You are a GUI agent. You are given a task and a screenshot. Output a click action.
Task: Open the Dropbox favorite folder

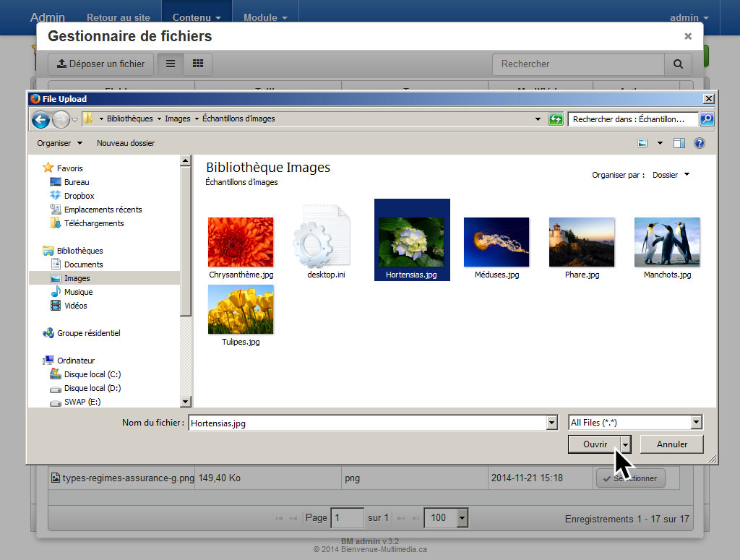78,196
